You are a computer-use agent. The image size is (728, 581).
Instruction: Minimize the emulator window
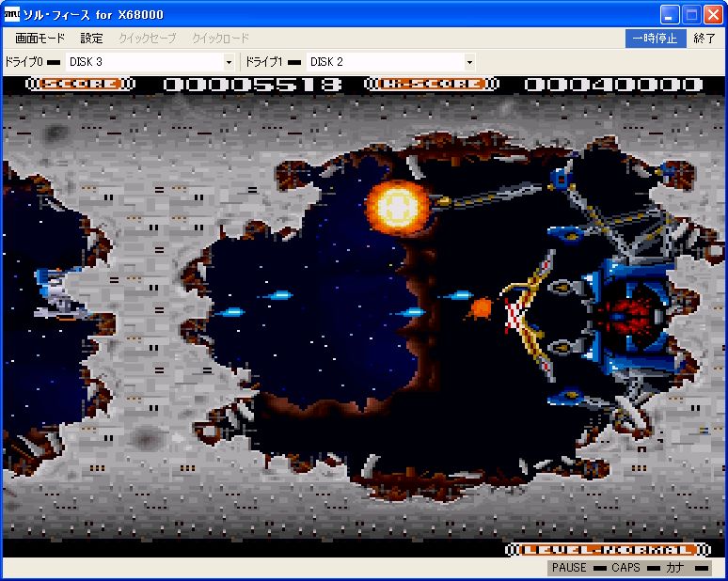coord(669,15)
